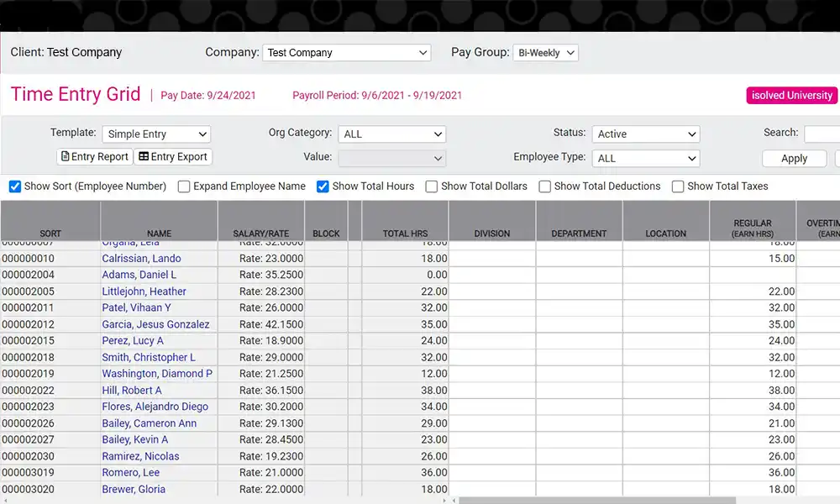Open Entry Export to download grid data
This screenshot has width=840, height=504.
point(172,156)
